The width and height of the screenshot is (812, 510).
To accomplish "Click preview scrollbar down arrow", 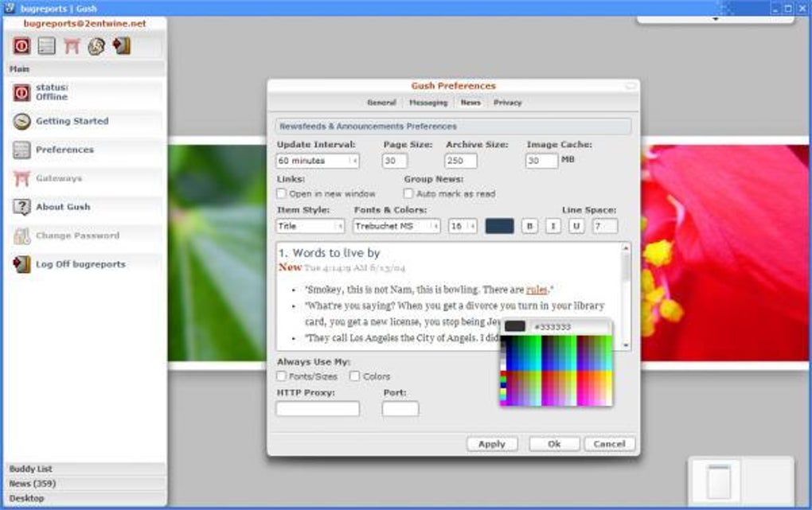I will click(626, 345).
